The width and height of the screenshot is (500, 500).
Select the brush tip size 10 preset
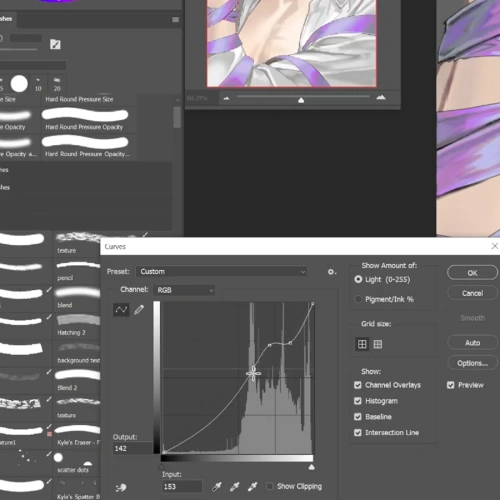38,84
